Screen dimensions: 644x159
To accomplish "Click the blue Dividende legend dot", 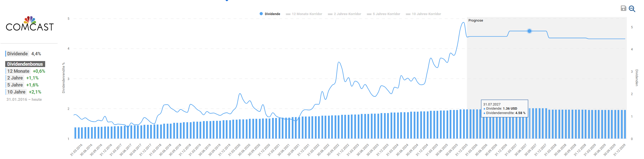I will tap(261, 14).
